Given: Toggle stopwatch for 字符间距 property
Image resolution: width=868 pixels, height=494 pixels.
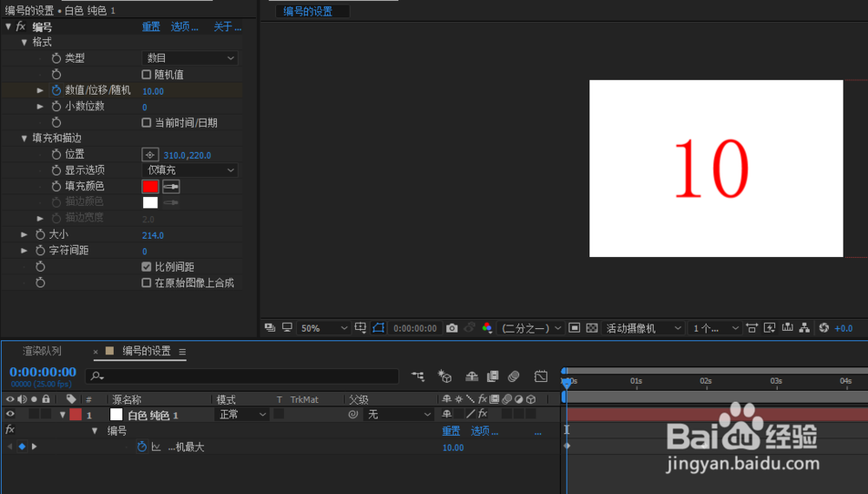Looking at the screenshot, I should [x=40, y=251].
